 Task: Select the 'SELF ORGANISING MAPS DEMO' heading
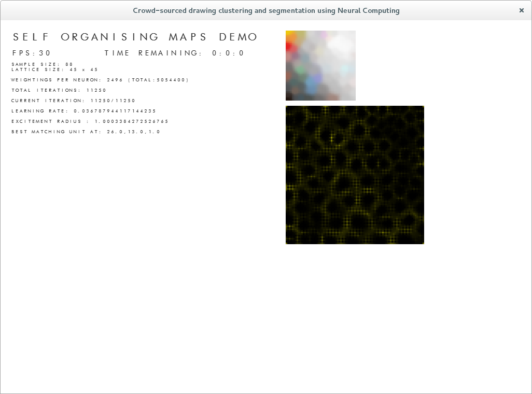135,37
